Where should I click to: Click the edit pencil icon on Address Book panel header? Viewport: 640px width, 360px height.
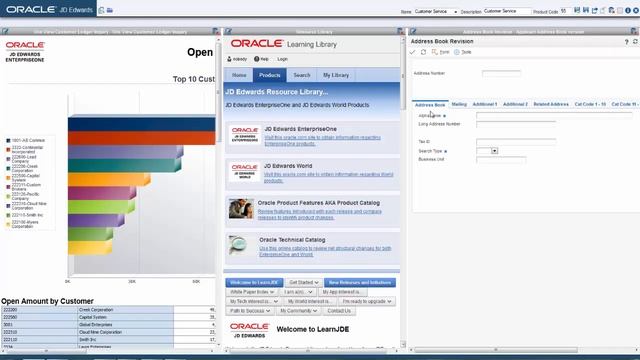coord(413,31)
